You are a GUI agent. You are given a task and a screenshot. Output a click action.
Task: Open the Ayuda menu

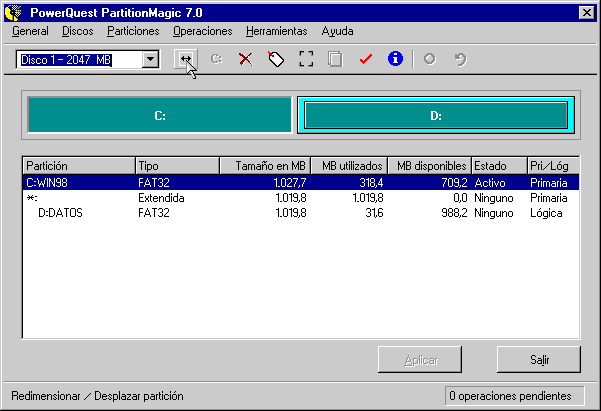pyautogui.click(x=337, y=31)
